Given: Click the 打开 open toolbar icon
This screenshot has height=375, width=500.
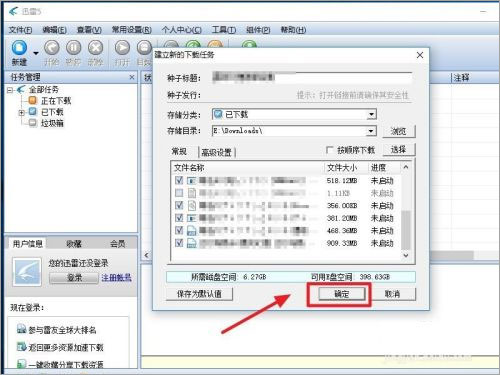Looking at the screenshot, I should coord(122,48).
